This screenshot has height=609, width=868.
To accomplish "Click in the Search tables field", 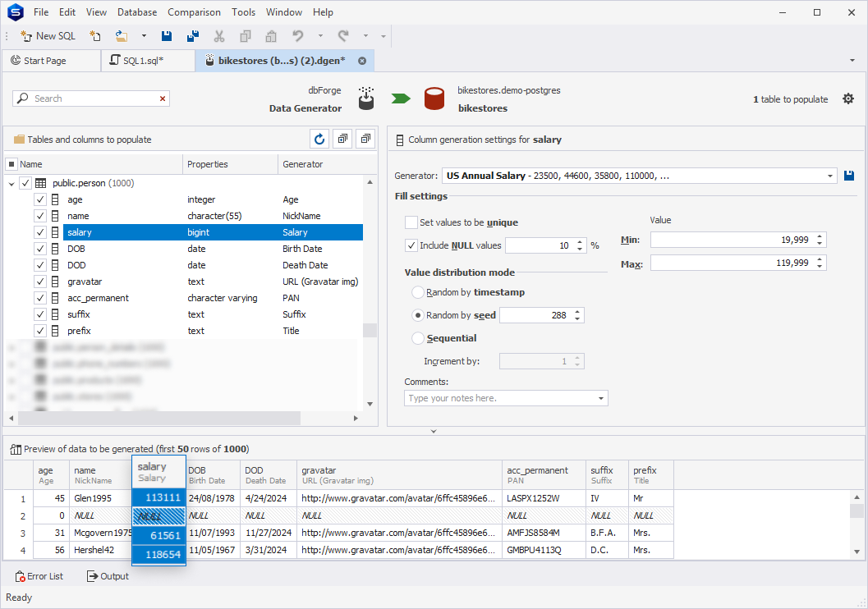I will [x=91, y=98].
